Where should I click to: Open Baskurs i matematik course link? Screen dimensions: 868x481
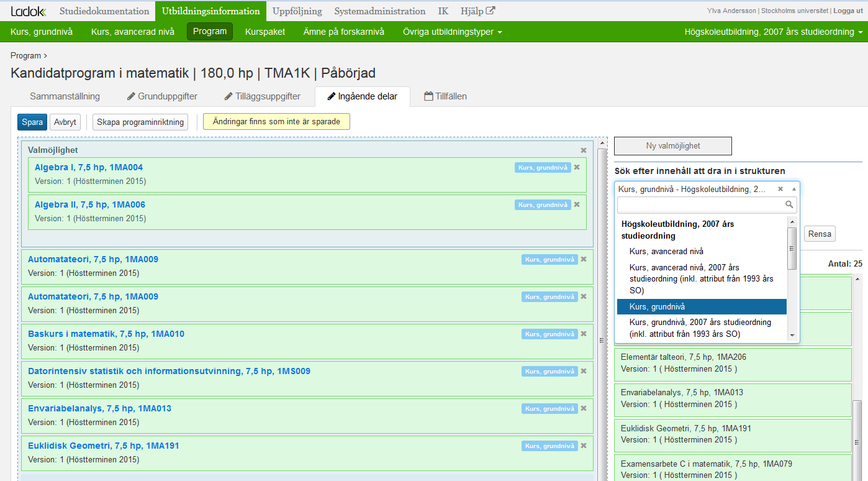[106, 334]
